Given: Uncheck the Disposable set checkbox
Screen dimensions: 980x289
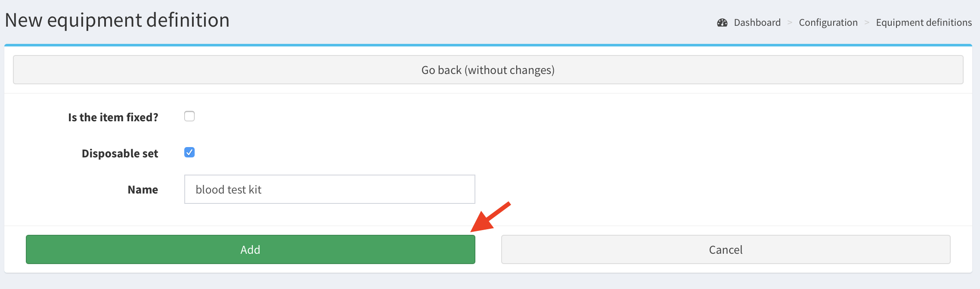Looking at the screenshot, I should point(189,152).
